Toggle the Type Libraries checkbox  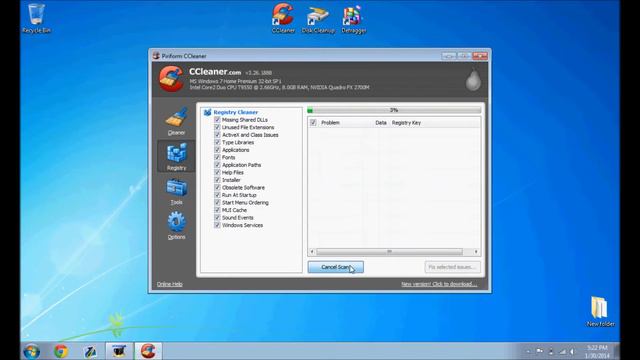217,142
